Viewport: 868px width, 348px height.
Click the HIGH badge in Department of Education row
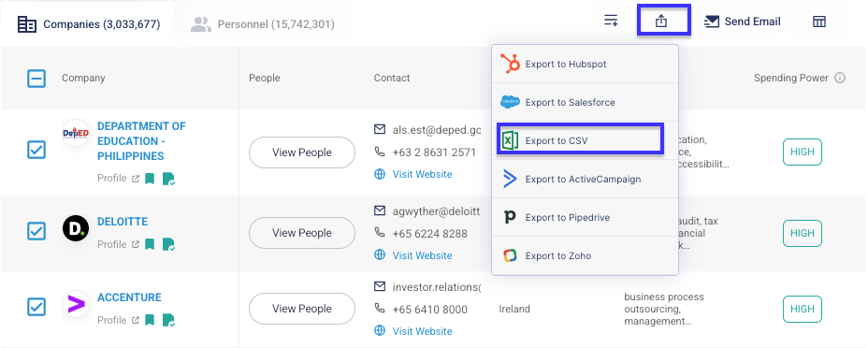point(803,152)
